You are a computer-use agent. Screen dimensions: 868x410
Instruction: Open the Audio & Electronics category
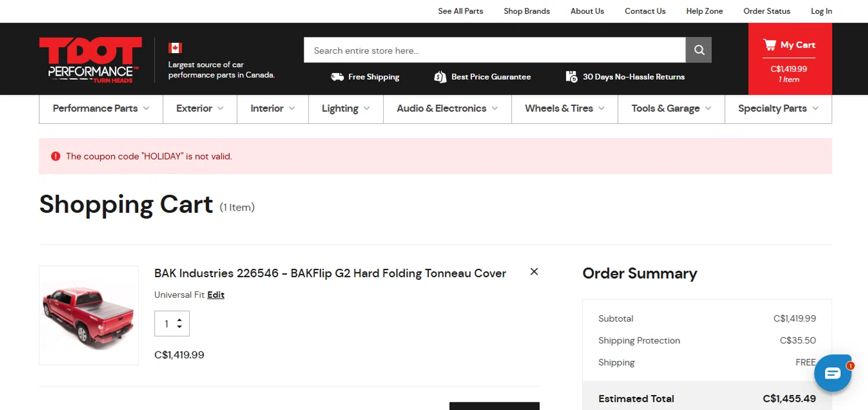tap(442, 109)
